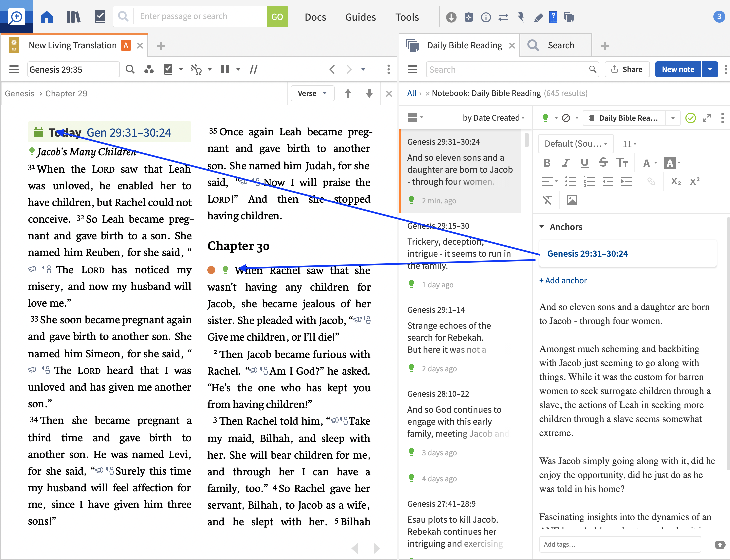Open the Home page icon
The width and height of the screenshot is (730, 560).
(46, 17)
